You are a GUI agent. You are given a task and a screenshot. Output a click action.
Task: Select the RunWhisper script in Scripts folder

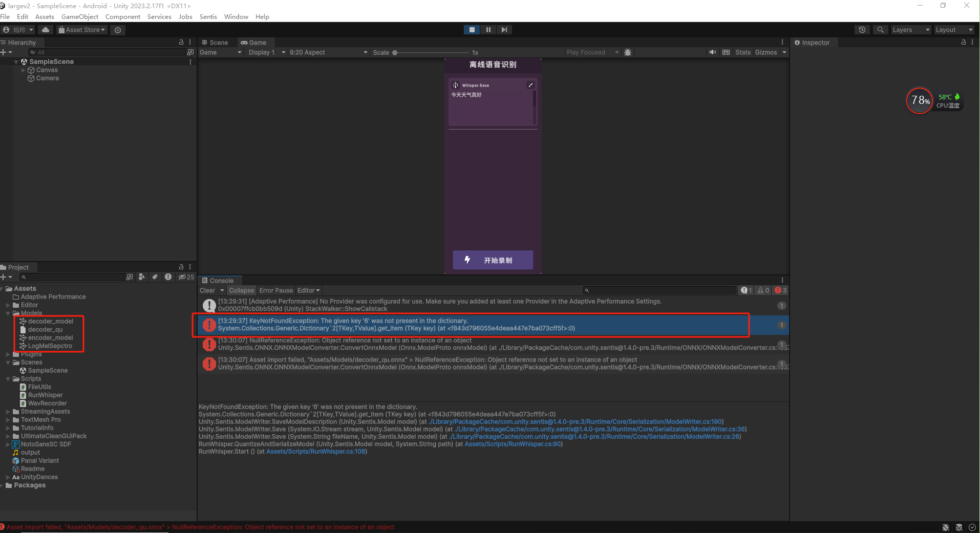point(46,395)
